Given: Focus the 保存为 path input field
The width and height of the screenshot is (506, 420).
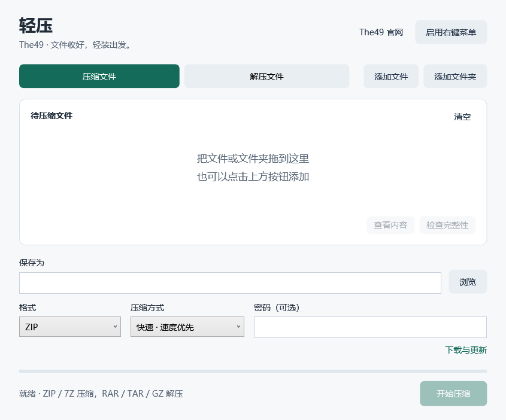Looking at the screenshot, I should [230, 283].
